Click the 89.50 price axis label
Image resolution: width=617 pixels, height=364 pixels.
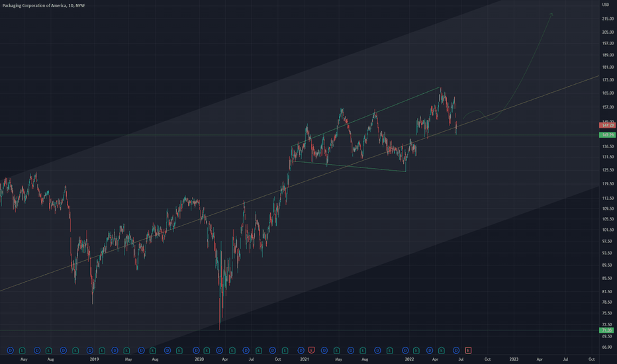coord(608,265)
